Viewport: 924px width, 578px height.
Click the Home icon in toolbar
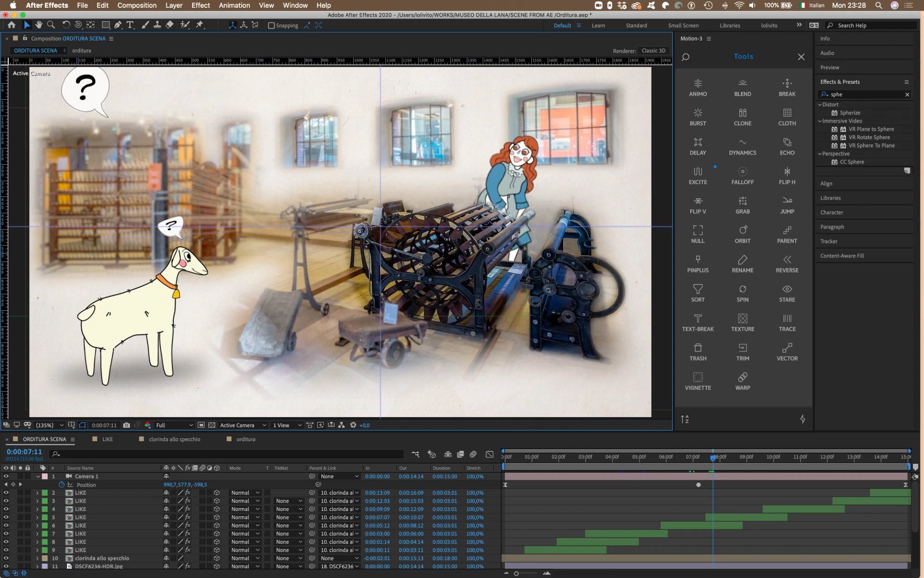click(11, 25)
